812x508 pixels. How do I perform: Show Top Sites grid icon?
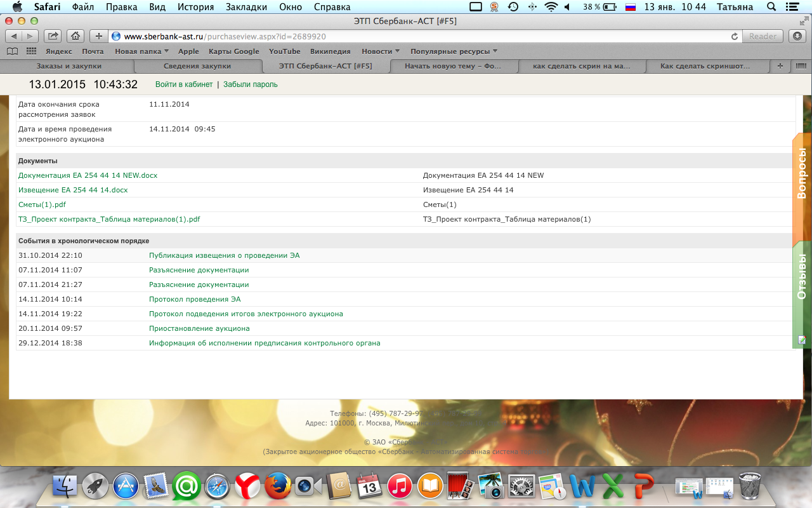(31, 51)
